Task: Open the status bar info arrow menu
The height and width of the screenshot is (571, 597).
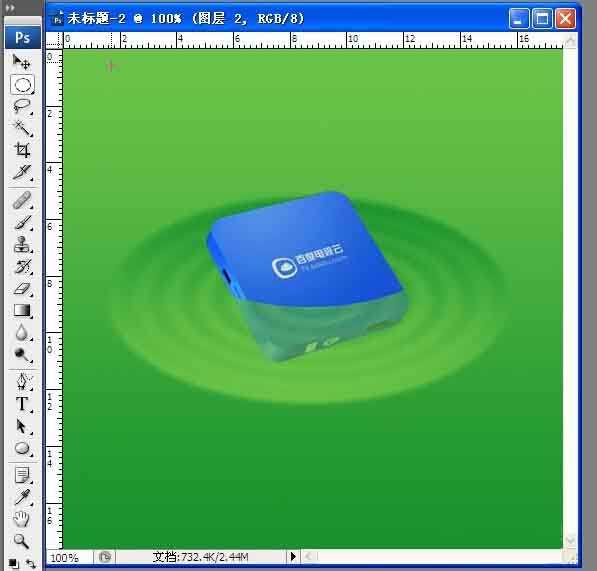Action: pyautogui.click(x=293, y=557)
